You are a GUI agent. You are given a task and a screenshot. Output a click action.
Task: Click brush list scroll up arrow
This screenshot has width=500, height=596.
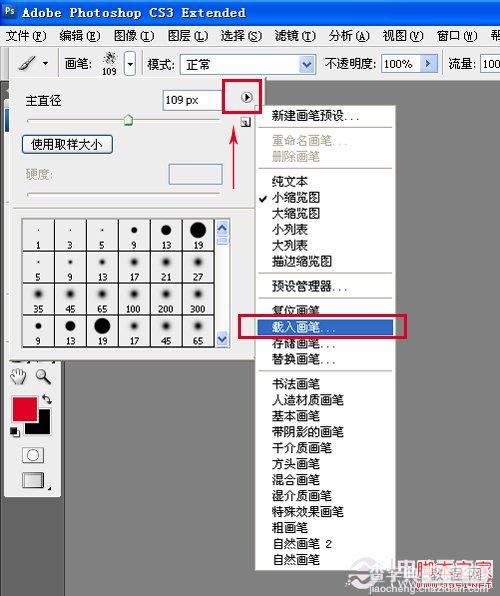click(222, 228)
